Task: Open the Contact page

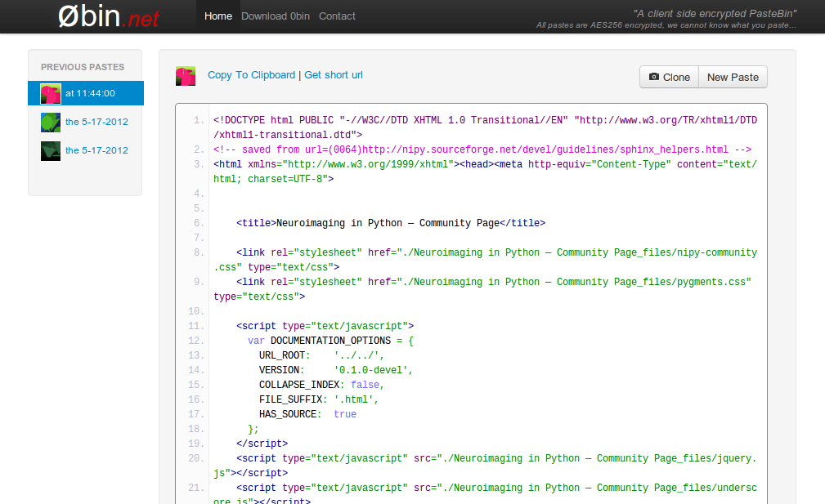Action: [x=336, y=16]
